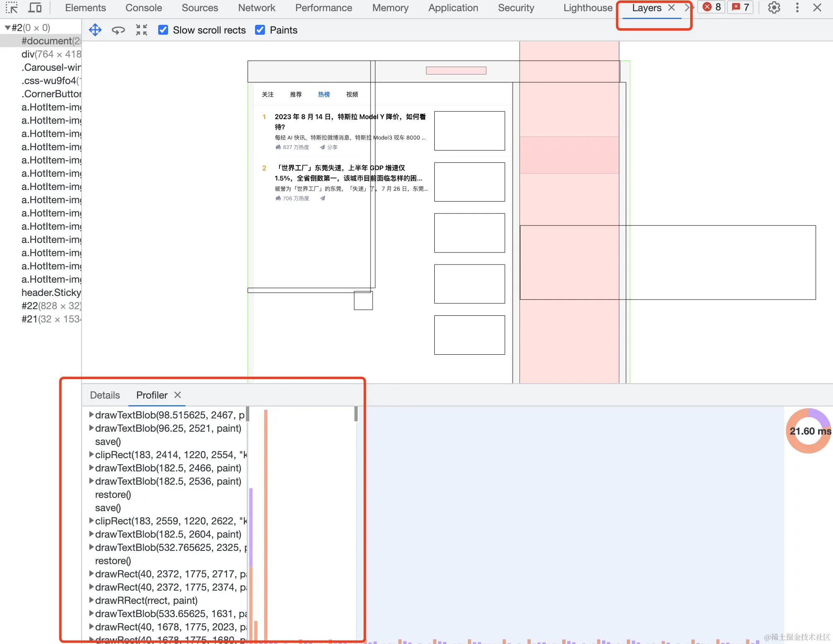Screen dimensions: 833x644
Task: Expand the clipRect(183, 2414 command
Action: (x=91, y=454)
